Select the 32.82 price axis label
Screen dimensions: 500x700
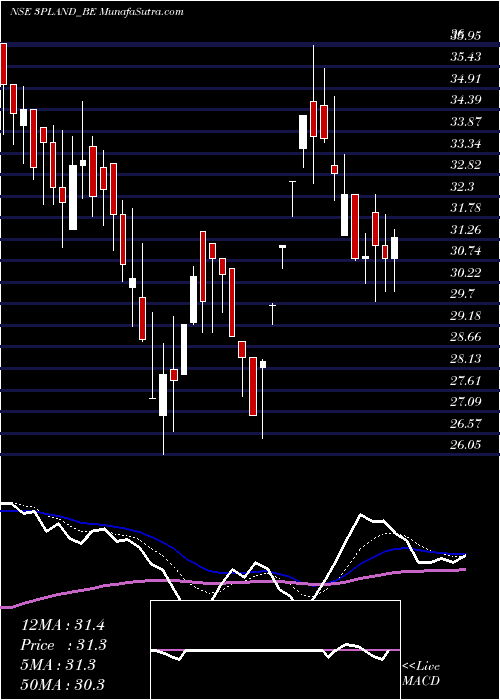[466, 165]
